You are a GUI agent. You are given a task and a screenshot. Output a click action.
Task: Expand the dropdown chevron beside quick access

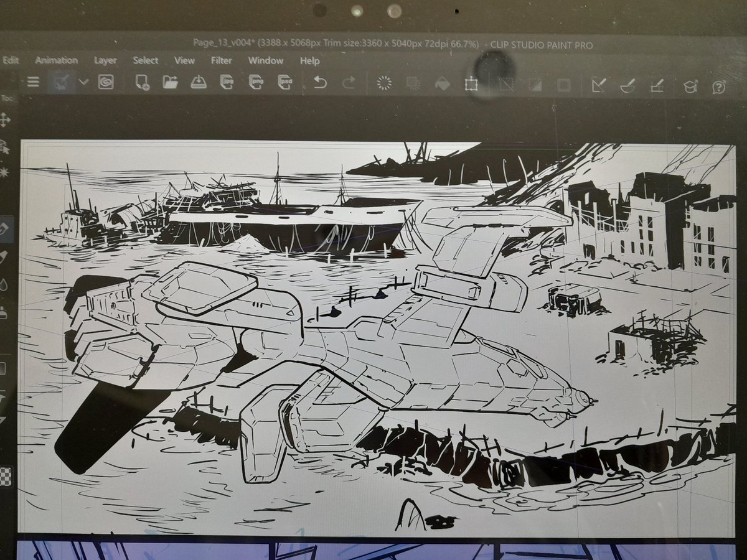coord(83,82)
